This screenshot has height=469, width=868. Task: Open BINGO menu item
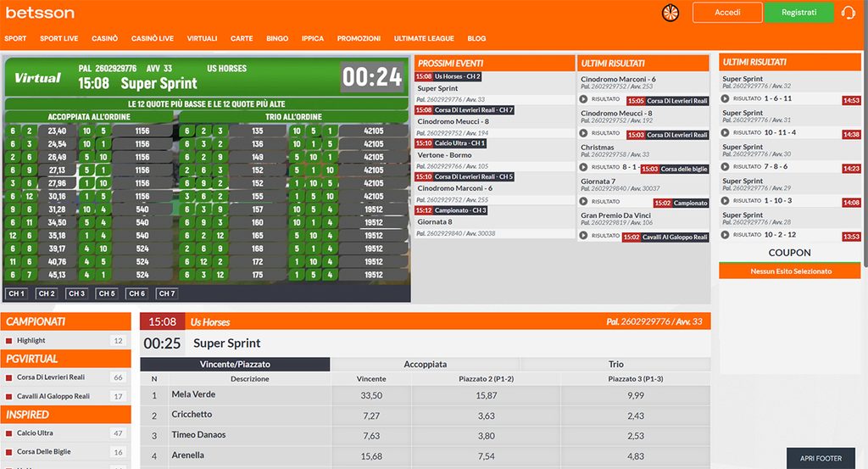[x=277, y=38]
